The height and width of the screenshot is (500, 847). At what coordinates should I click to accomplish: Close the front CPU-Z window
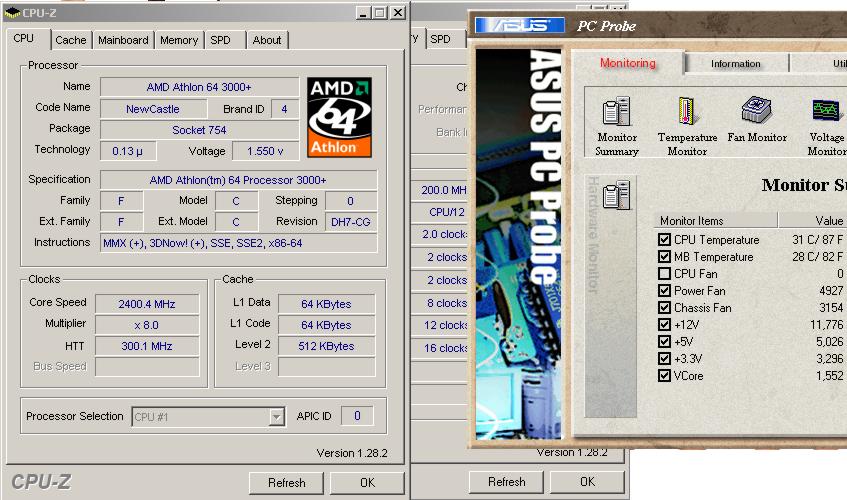coord(398,12)
